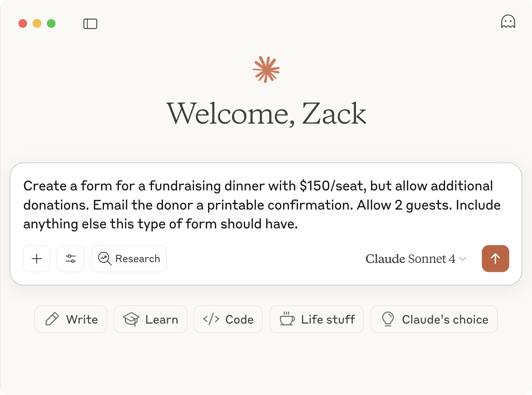Send the prompt with the arrow button

point(495,259)
